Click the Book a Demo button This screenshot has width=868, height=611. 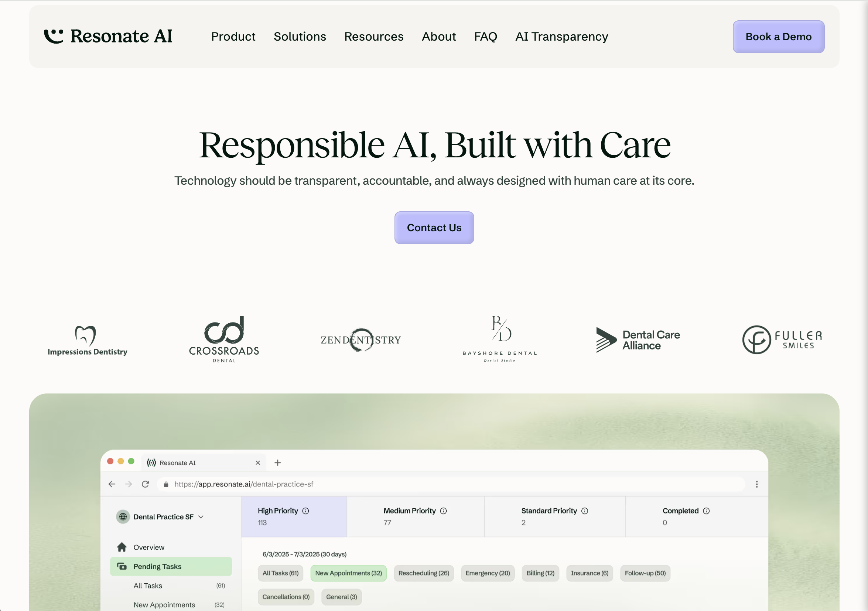tap(778, 36)
